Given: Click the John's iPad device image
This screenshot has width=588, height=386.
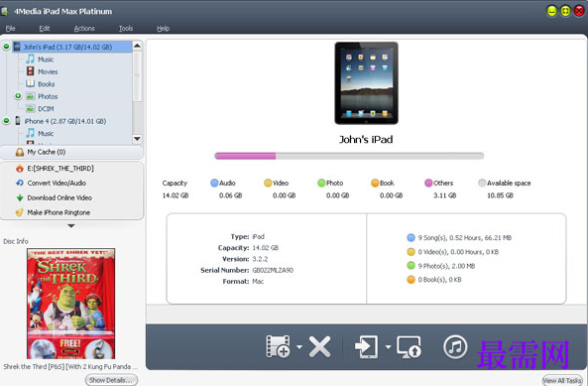Looking at the screenshot, I should [366, 83].
